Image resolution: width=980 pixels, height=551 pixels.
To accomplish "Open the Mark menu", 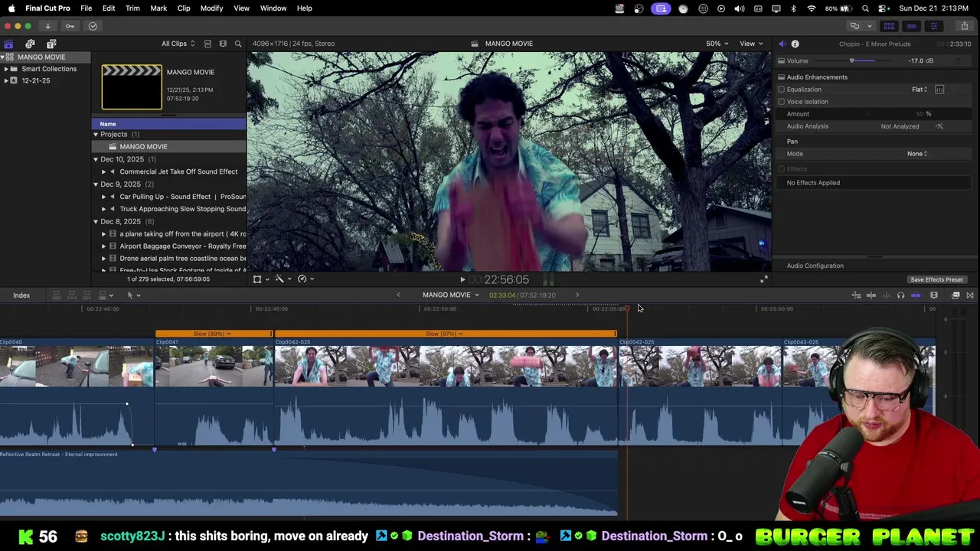I will tap(158, 8).
